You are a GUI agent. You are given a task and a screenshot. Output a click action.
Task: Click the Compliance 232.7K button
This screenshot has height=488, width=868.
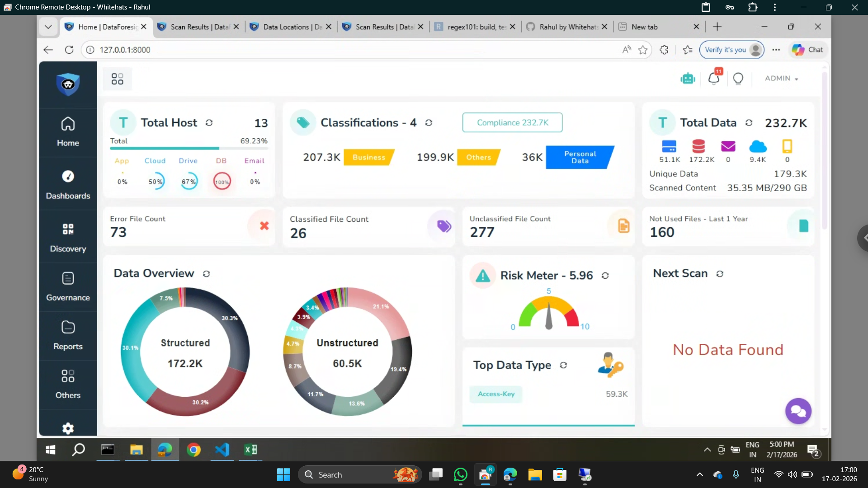point(512,122)
